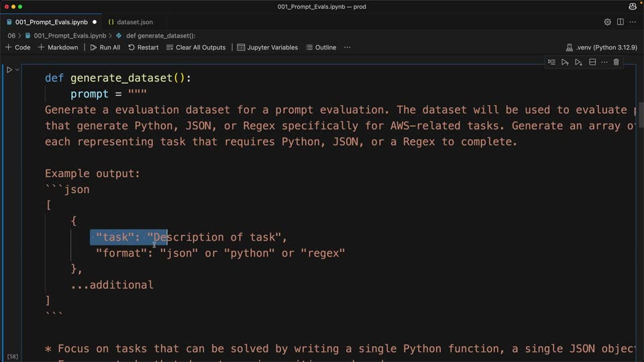Image resolution: width=644 pixels, height=362 pixels.
Task: Open run cell options dropdown arrow
Action: [17, 70]
